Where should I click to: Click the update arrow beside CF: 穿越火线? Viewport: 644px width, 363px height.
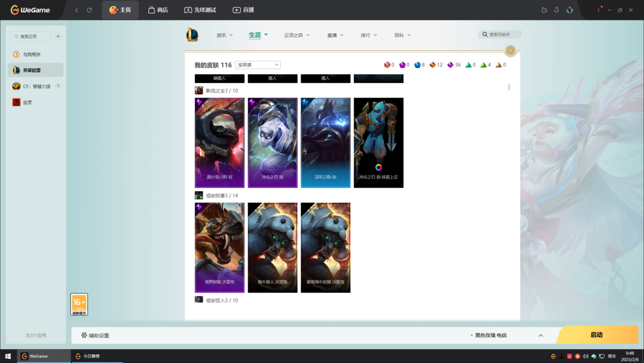coord(58,86)
